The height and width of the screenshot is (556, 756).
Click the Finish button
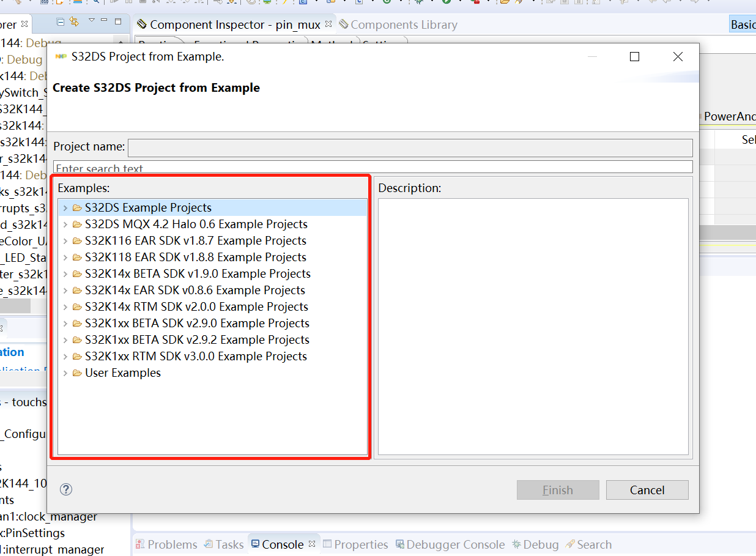tap(557, 490)
